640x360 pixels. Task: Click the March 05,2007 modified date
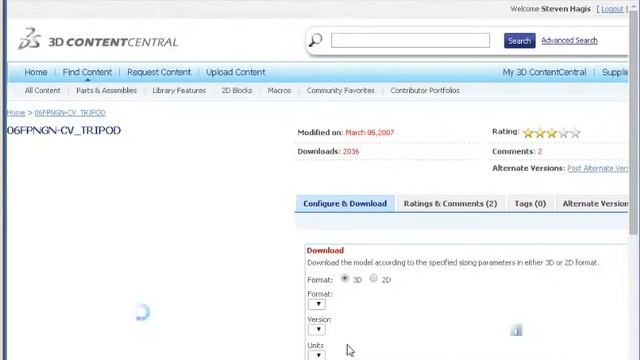point(369,133)
